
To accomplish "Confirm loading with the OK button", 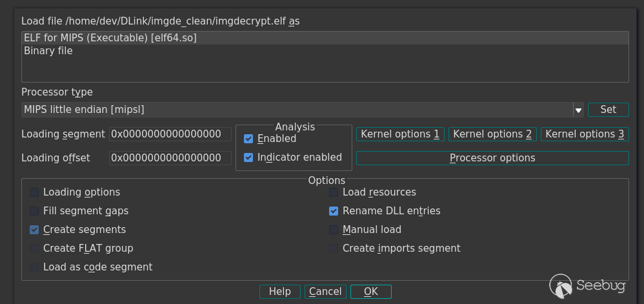I will pos(371,292).
